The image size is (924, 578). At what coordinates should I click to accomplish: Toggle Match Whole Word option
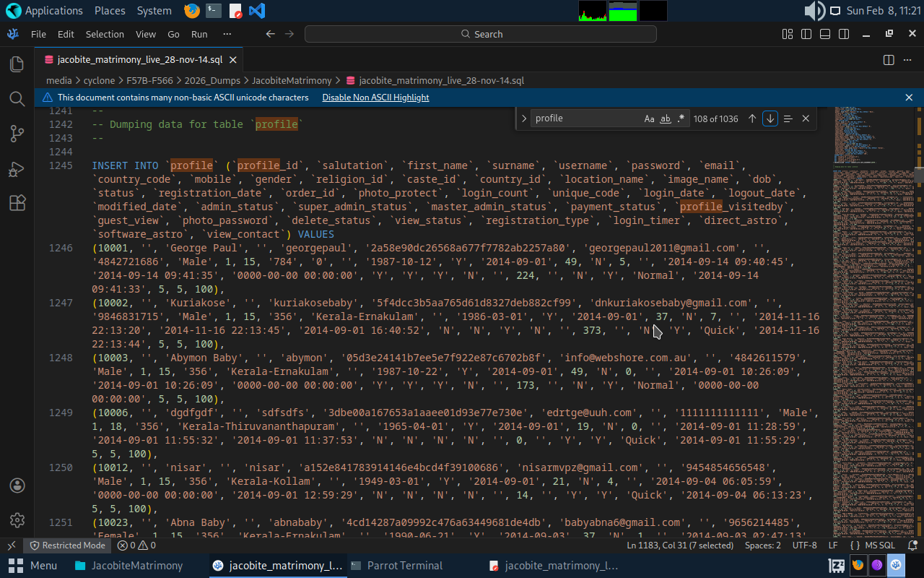coord(666,118)
